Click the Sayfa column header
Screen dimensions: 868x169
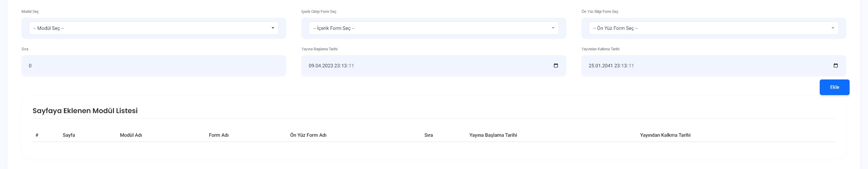(x=69, y=135)
